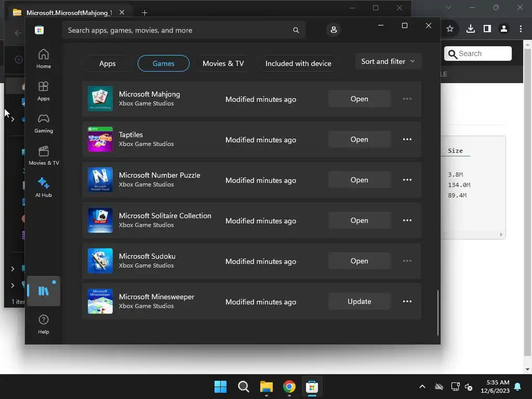The height and width of the screenshot is (399, 532).
Task: Click Microsoft Store taskbar icon
Action: point(312,387)
